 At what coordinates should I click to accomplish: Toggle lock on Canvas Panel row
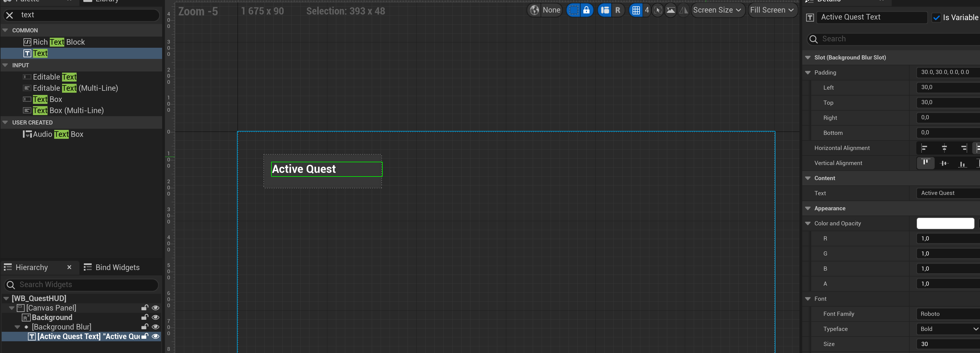pos(145,308)
